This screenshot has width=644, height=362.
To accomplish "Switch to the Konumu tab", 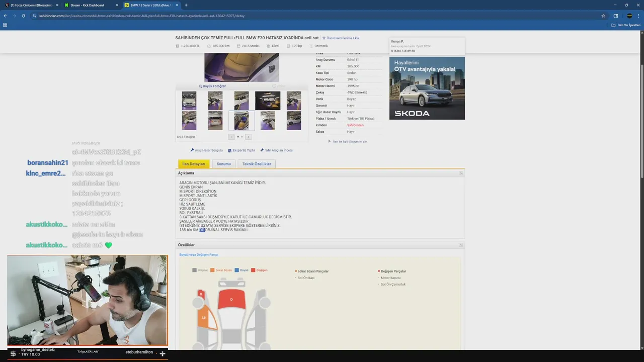I will pos(223,164).
